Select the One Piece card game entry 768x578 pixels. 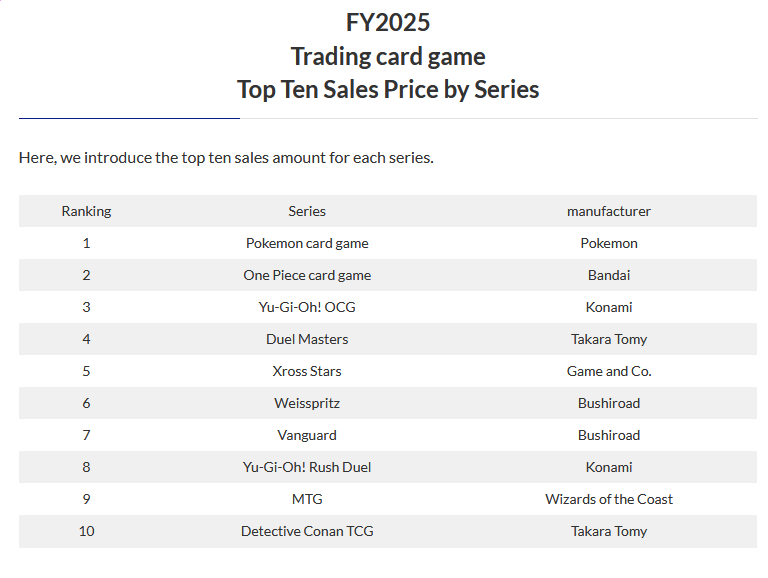click(x=307, y=275)
